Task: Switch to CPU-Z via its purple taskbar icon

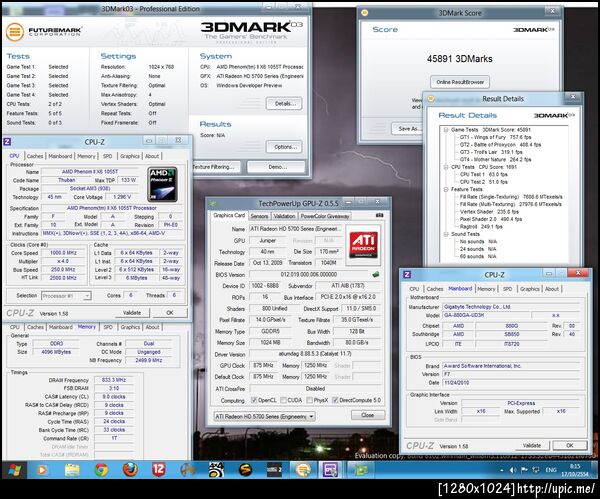Action: point(331,470)
